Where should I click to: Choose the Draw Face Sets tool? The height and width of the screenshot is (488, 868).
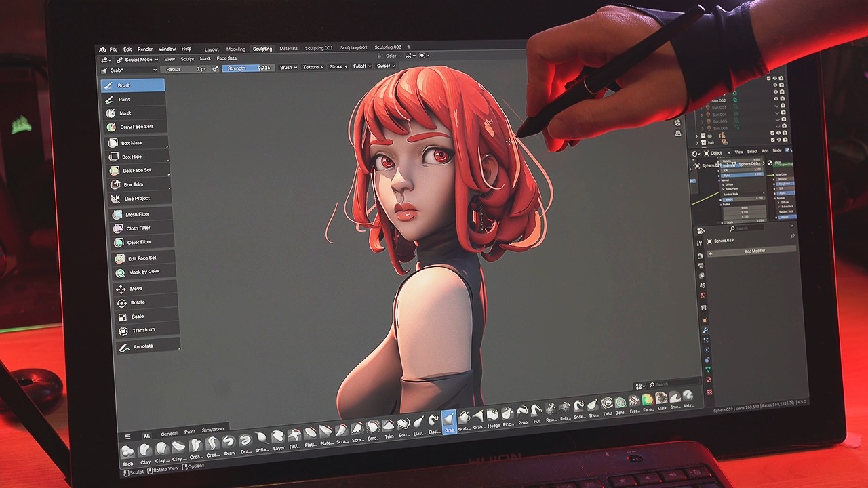click(135, 127)
